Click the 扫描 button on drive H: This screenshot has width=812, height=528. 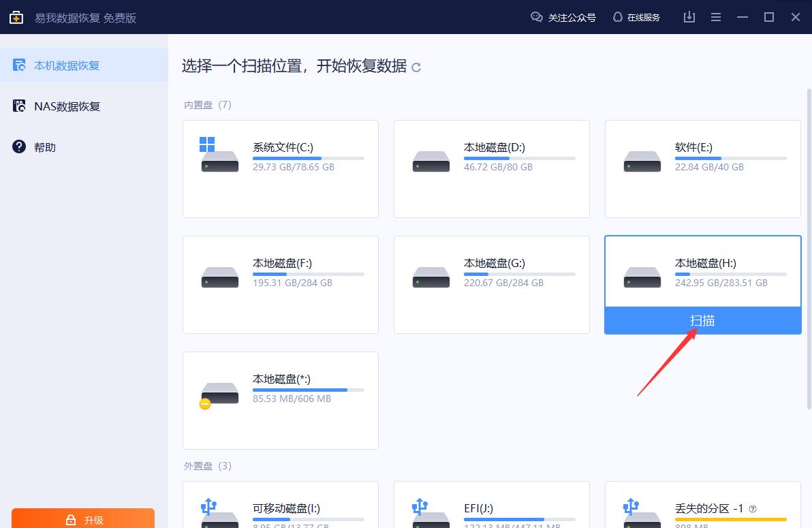[702, 320]
